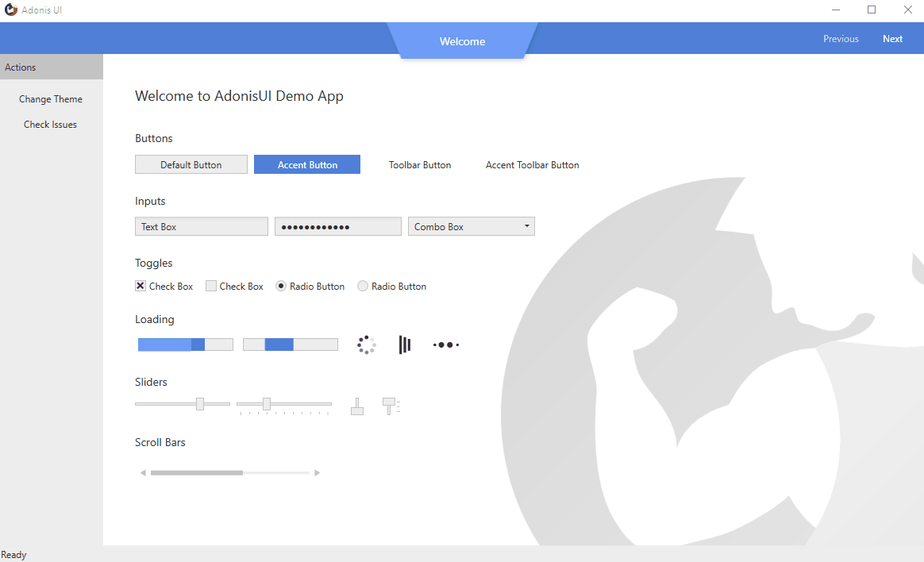Close the Adonis UI window
924x562 pixels.
[908, 10]
